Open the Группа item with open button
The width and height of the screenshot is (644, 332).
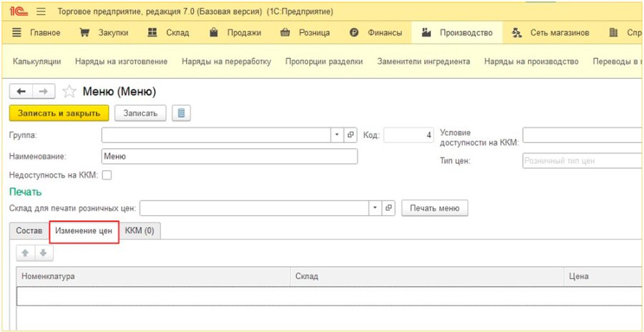pos(351,135)
